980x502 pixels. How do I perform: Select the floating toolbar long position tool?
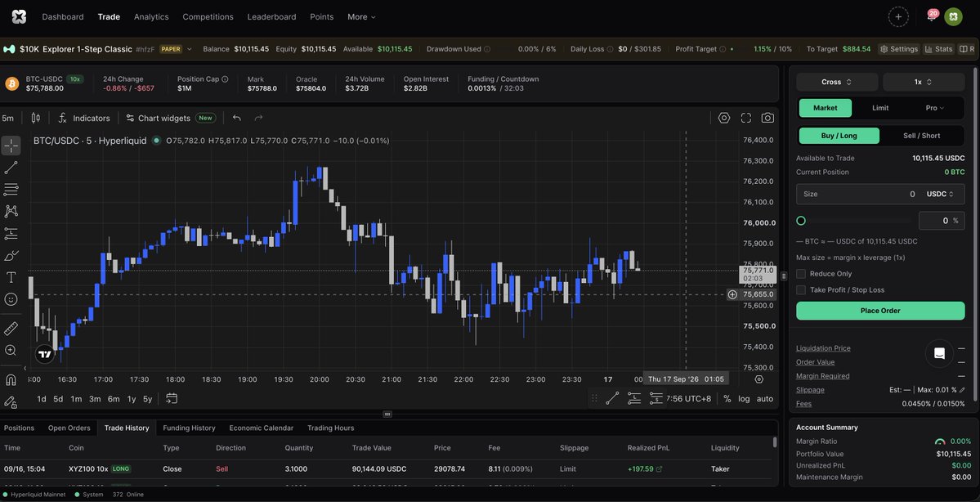tap(634, 398)
